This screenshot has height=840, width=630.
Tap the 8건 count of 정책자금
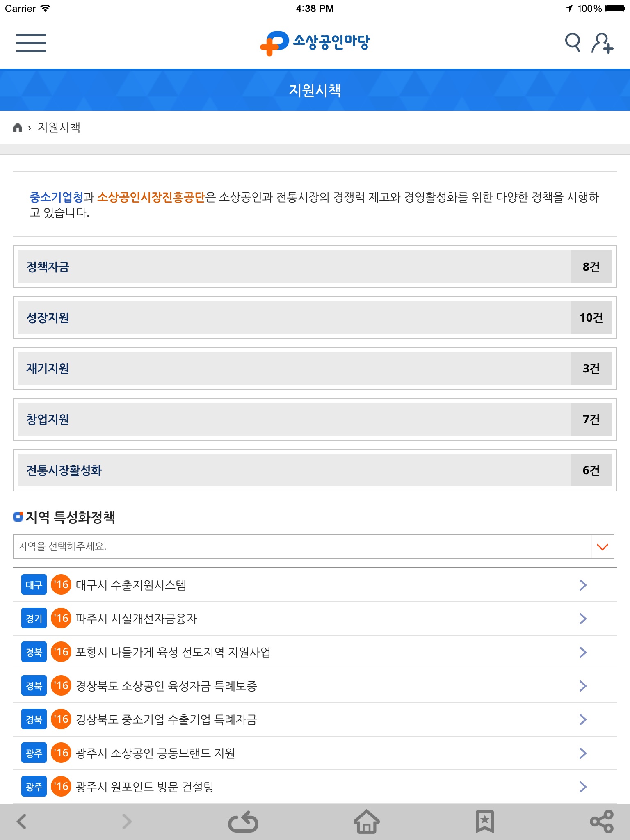coord(591,267)
